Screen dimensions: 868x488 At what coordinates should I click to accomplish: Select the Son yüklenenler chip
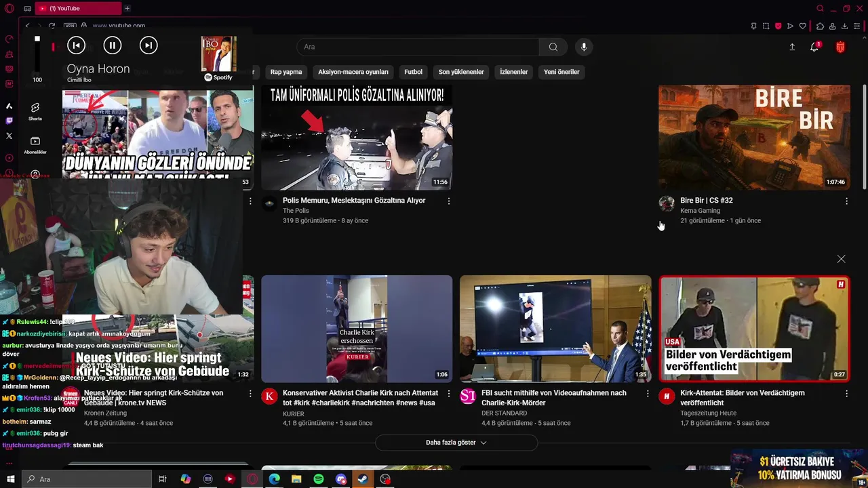[x=461, y=72]
